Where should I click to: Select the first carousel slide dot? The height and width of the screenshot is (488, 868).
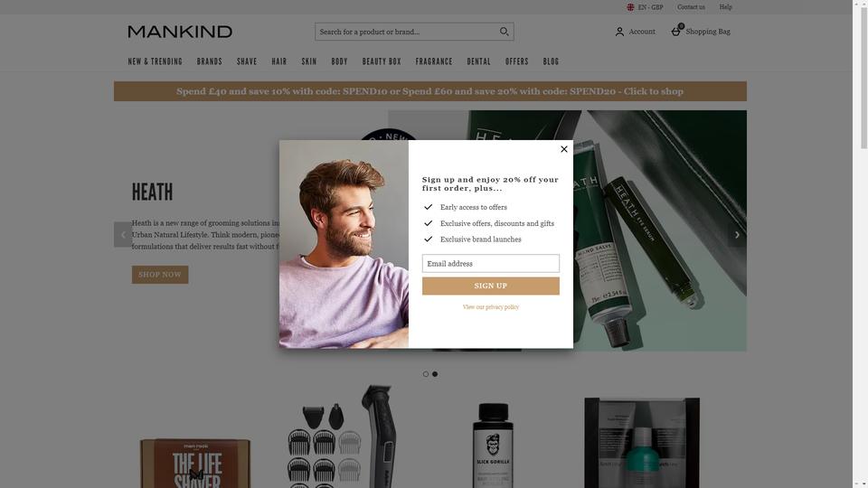point(425,374)
